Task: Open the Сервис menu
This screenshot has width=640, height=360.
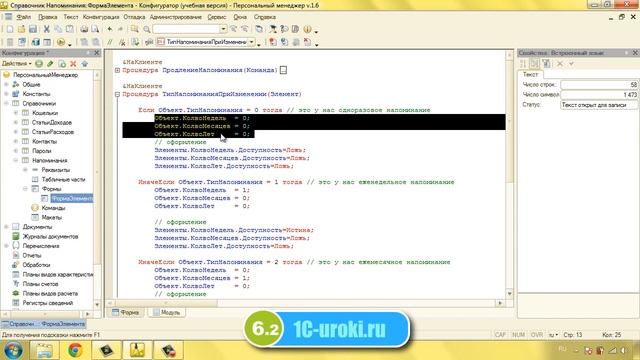Action: [217, 17]
